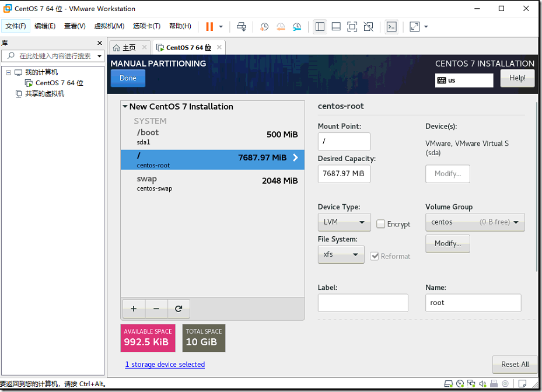
Task: Send Ctrl+Alt+Del to the virtual machine
Action: pos(242,27)
